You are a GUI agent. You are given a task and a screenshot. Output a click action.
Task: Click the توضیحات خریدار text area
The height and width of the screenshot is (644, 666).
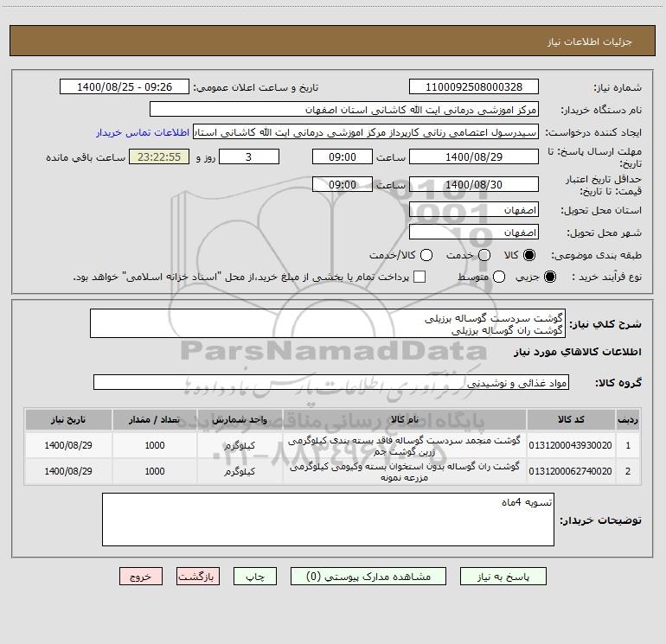329,520
